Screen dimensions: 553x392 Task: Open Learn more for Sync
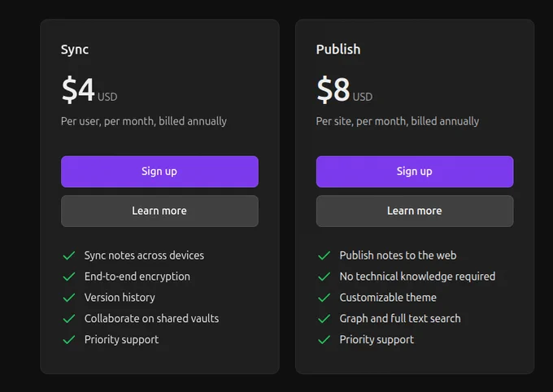pyautogui.click(x=159, y=211)
